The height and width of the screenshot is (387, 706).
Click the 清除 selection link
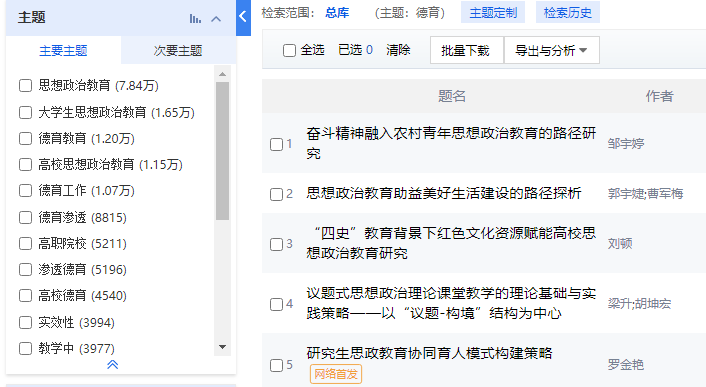point(398,50)
